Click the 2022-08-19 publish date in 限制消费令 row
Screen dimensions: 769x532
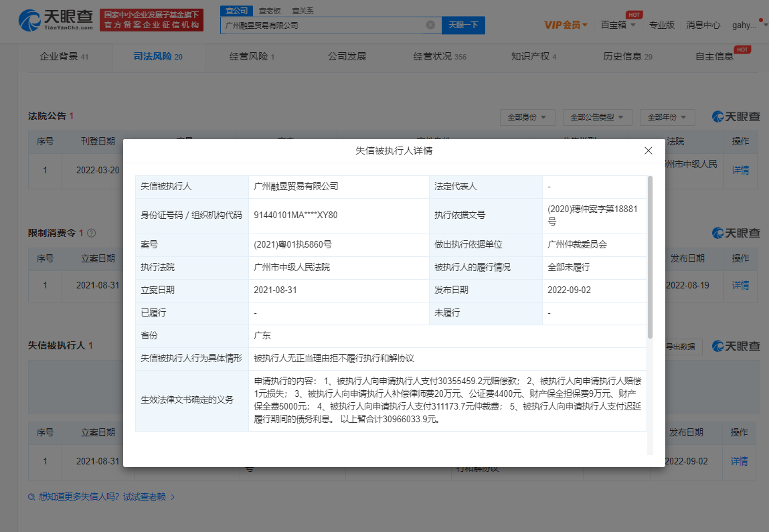tap(687, 285)
